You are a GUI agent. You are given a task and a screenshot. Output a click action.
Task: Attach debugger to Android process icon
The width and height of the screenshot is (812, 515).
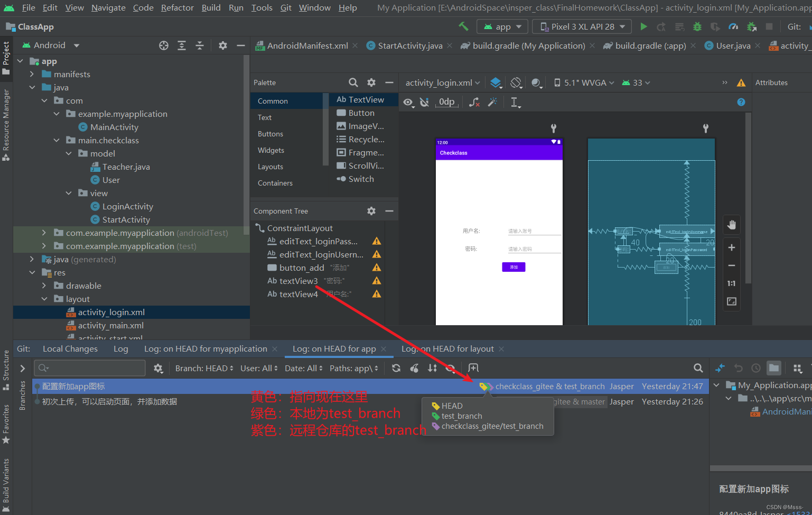[x=752, y=26]
